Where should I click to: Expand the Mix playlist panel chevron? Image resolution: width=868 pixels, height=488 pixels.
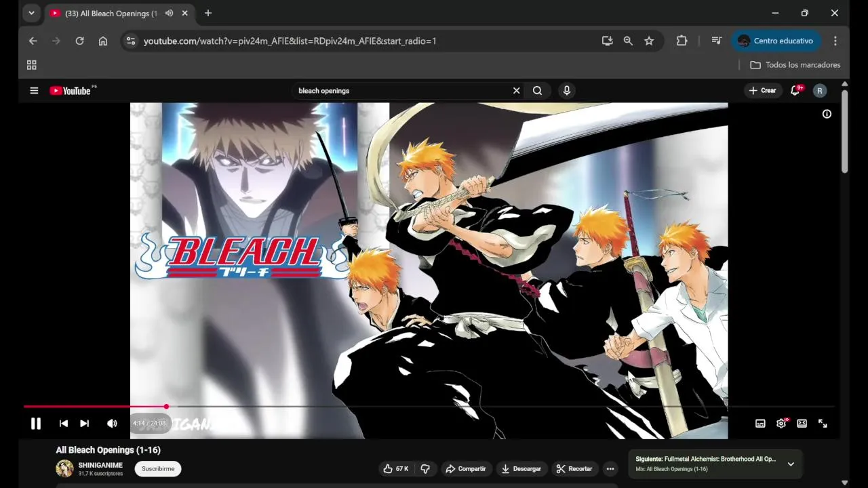pyautogui.click(x=791, y=464)
